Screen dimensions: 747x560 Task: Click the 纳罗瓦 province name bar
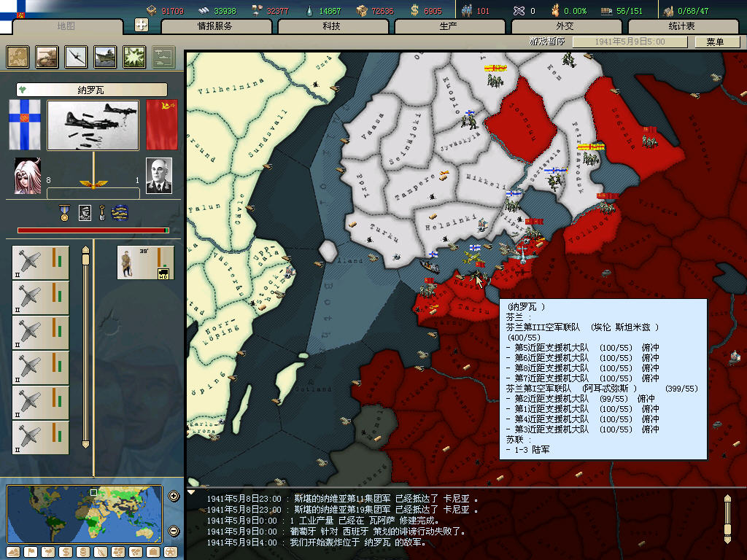tap(91, 90)
